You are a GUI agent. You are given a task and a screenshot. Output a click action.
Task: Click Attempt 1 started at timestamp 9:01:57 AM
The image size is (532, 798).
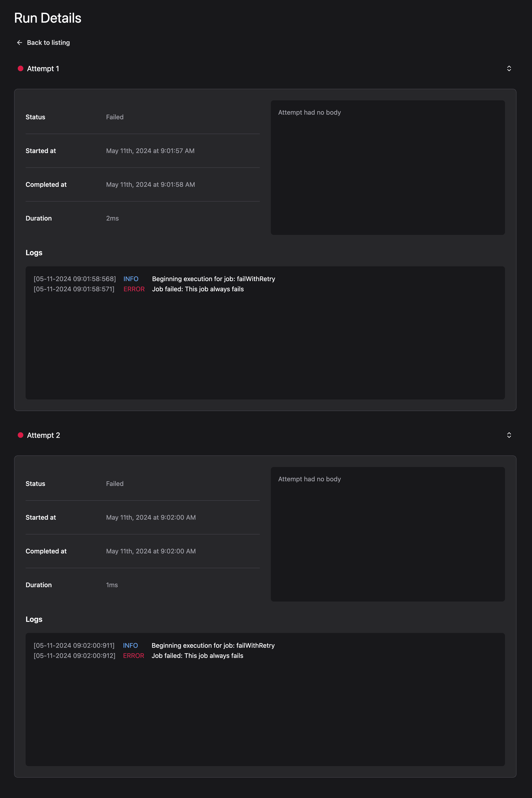[x=150, y=151]
